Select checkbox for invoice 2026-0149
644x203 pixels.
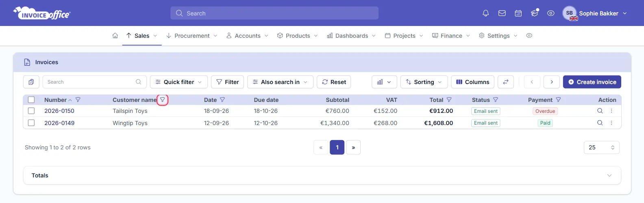31,123
